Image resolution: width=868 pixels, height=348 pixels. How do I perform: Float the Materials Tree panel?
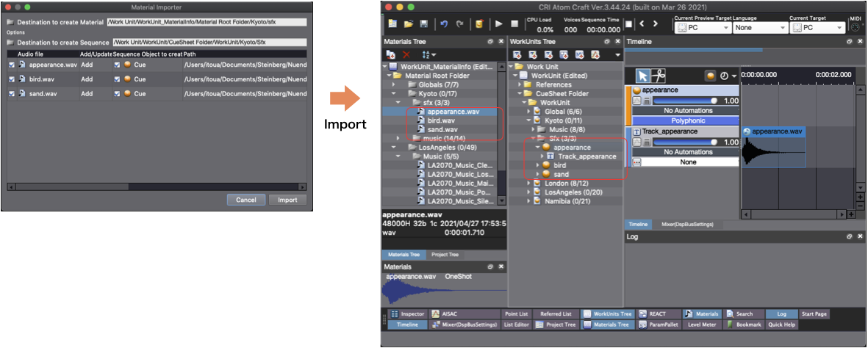[490, 42]
